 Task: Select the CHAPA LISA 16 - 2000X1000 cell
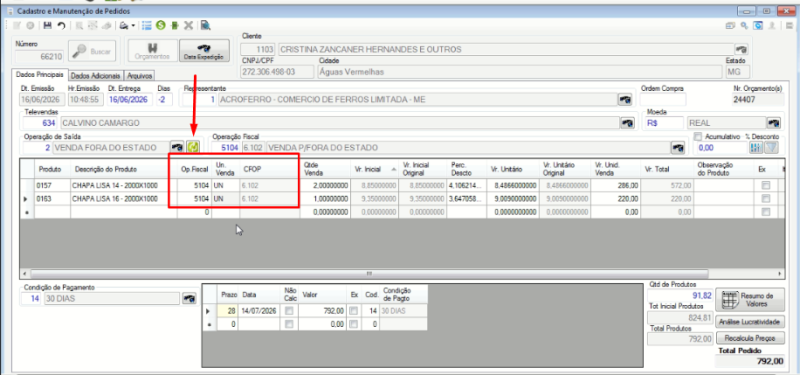(124, 199)
